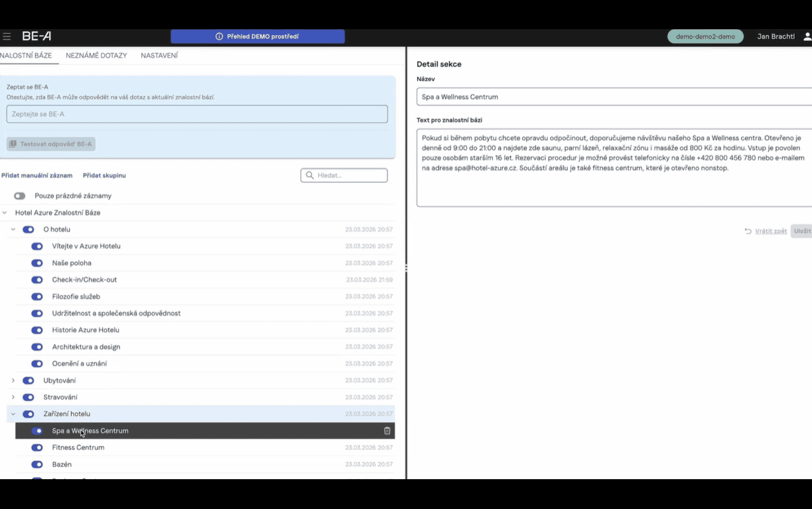Click the search magnifier icon

pyautogui.click(x=310, y=176)
